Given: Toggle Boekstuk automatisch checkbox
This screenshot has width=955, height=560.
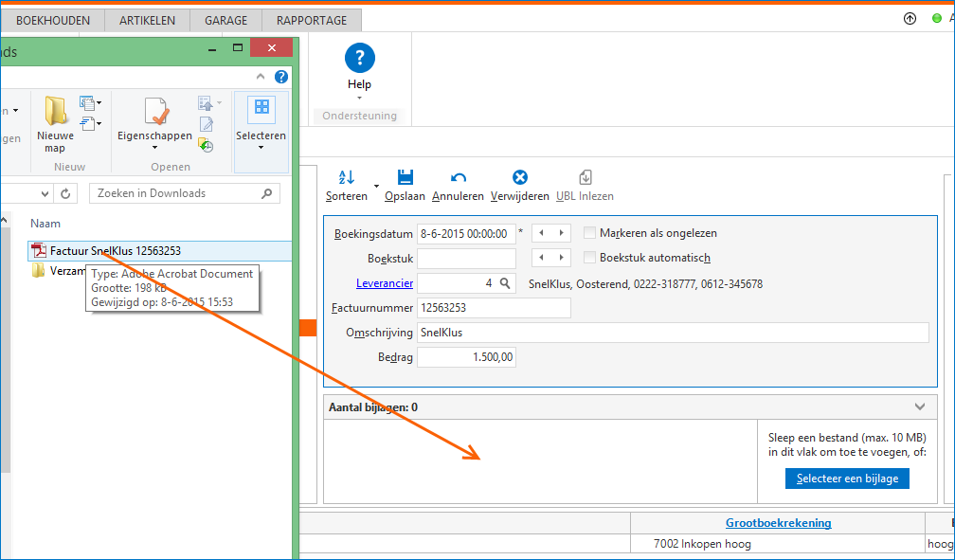Looking at the screenshot, I should point(589,258).
